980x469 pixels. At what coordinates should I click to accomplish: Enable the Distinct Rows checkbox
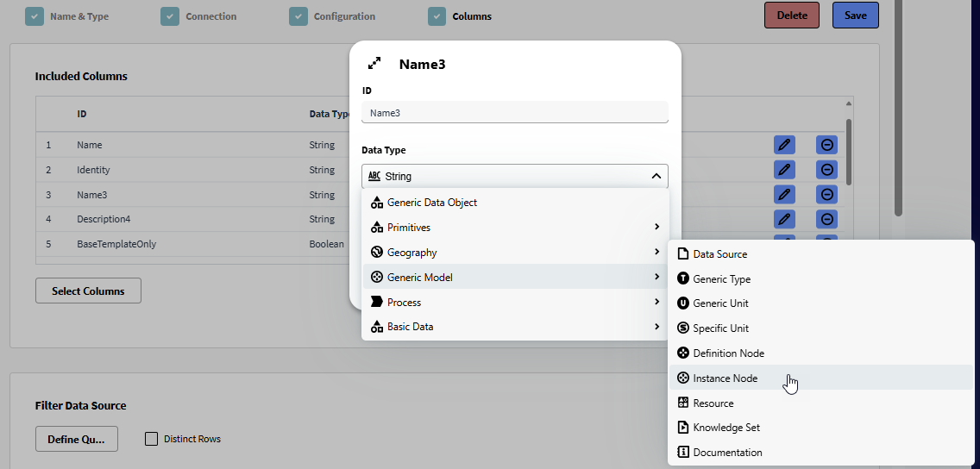tap(152, 439)
